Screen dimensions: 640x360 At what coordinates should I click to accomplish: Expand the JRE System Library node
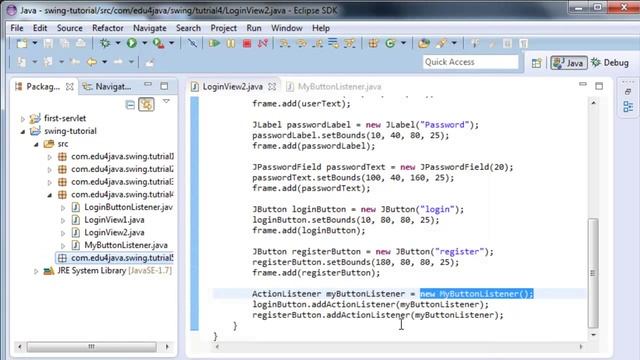tap(36, 271)
